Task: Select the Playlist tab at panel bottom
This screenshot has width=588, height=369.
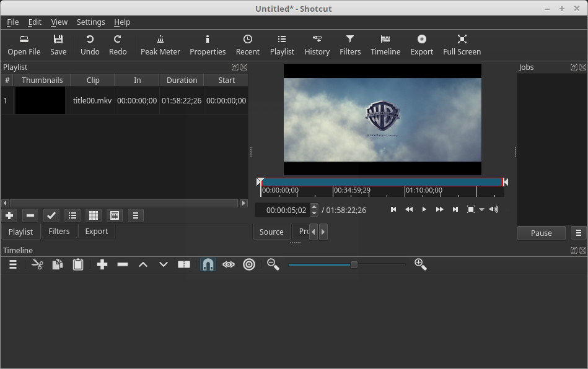Action: pyautogui.click(x=20, y=232)
